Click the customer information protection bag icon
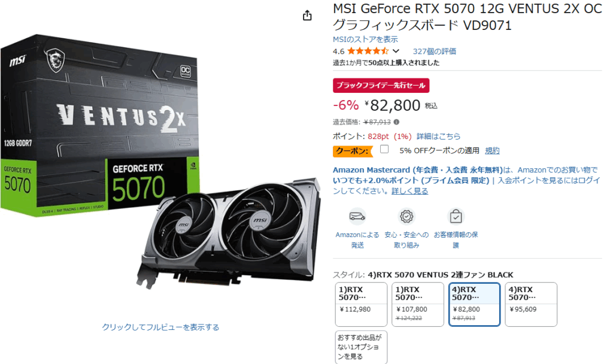 click(x=456, y=216)
